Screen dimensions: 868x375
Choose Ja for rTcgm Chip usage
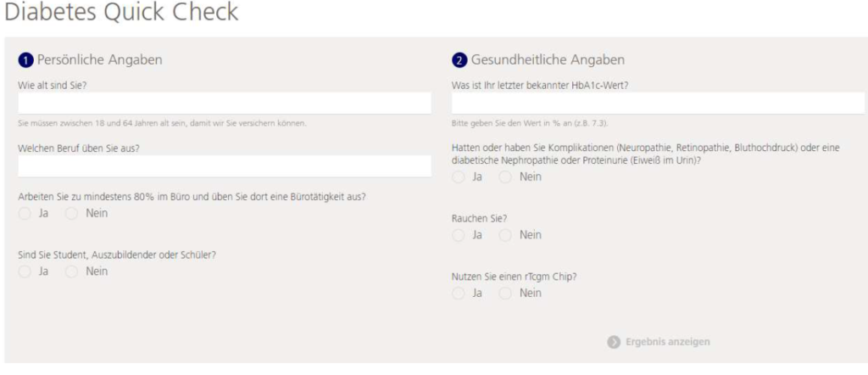pyautogui.click(x=459, y=294)
